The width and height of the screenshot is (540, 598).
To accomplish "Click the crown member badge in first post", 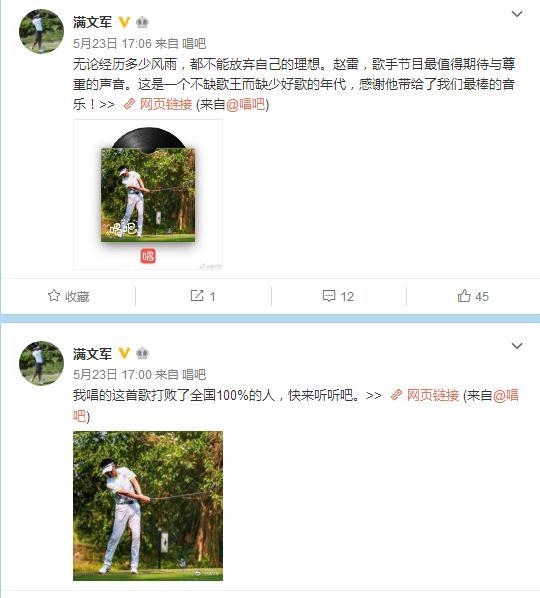I will (x=142, y=22).
